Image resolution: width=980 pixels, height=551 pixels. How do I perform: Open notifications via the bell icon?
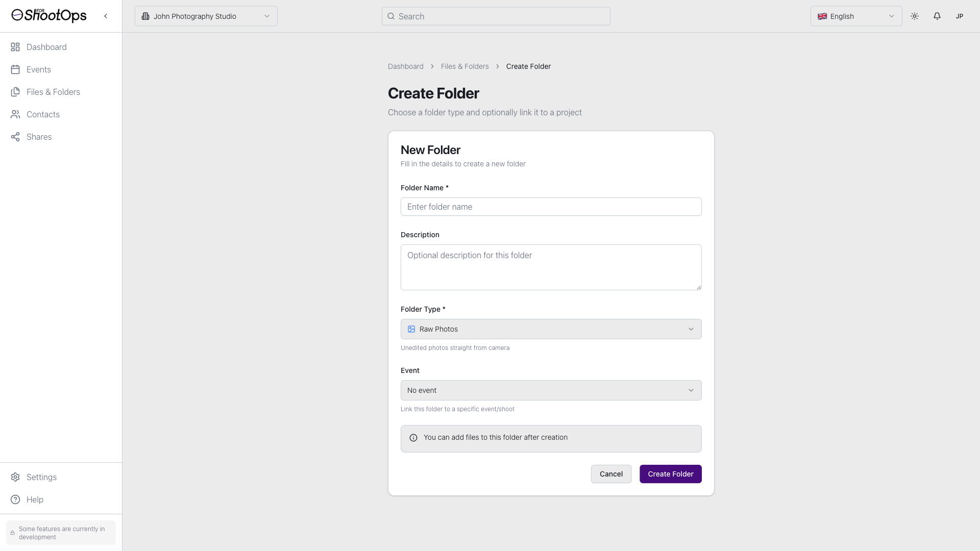tap(937, 16)
